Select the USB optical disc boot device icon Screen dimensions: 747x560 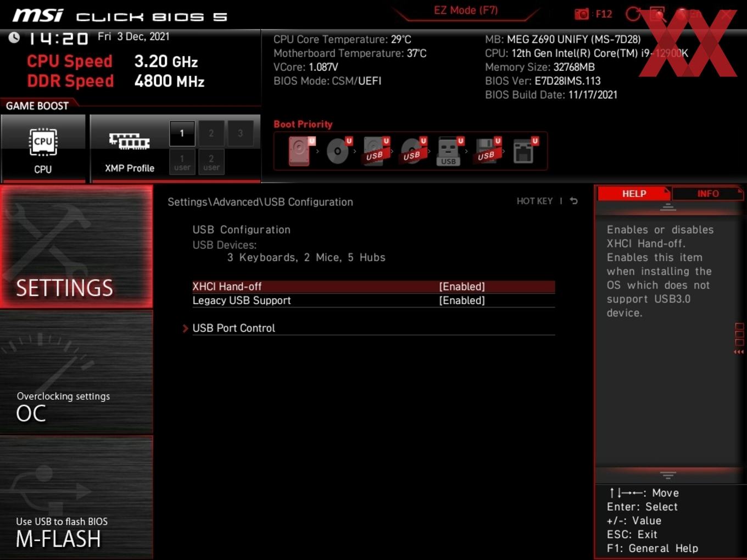pos(414,151)
